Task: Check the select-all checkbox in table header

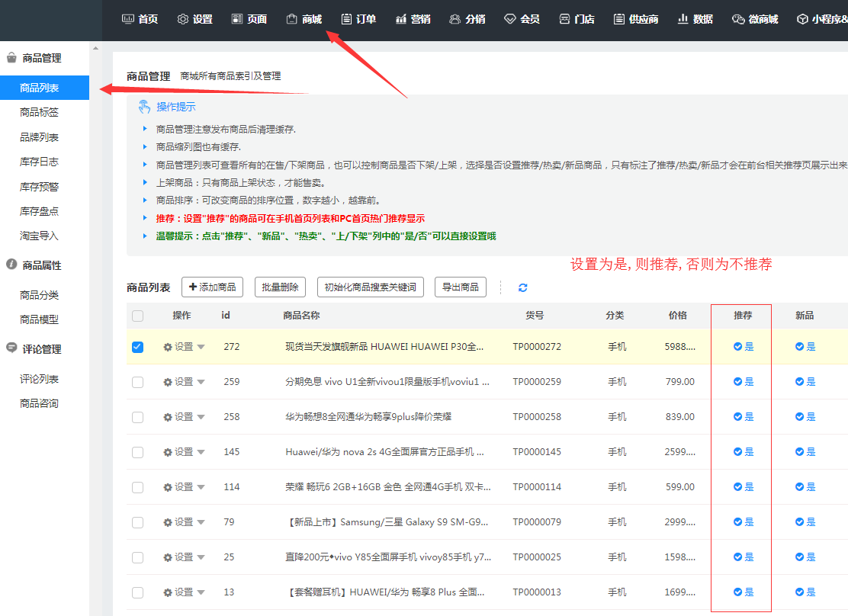Action: coord(137,316)
